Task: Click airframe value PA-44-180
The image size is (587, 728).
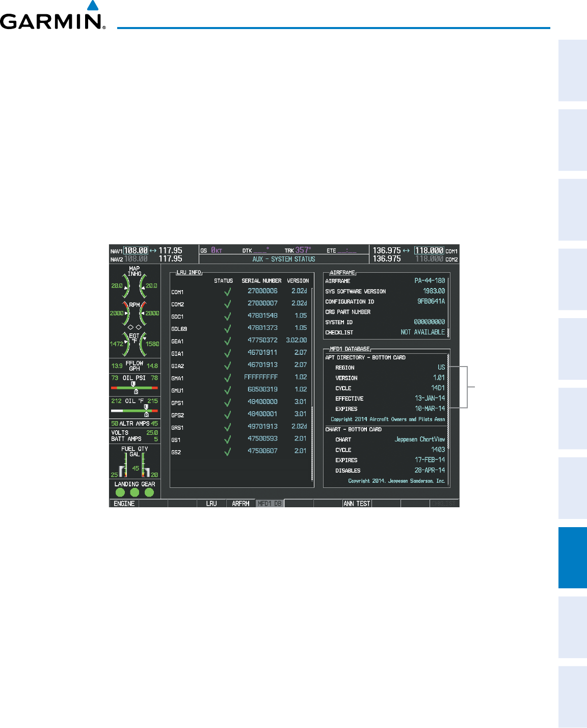Action: tap(430, 281)
